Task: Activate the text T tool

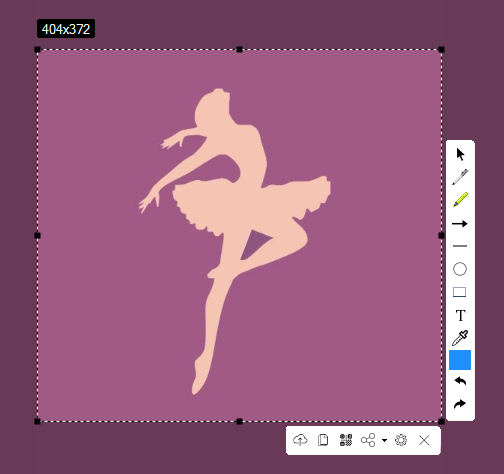Action: [x=460, y=315]
